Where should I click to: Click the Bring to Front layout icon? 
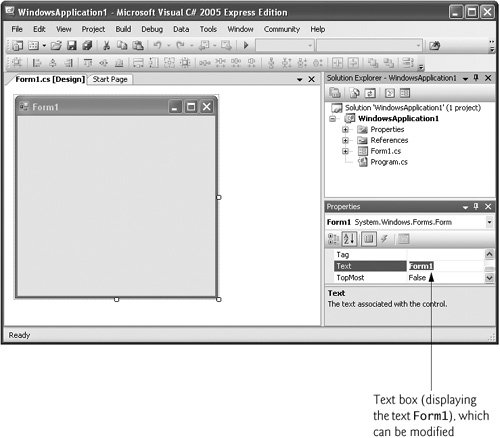click(373, 62)
